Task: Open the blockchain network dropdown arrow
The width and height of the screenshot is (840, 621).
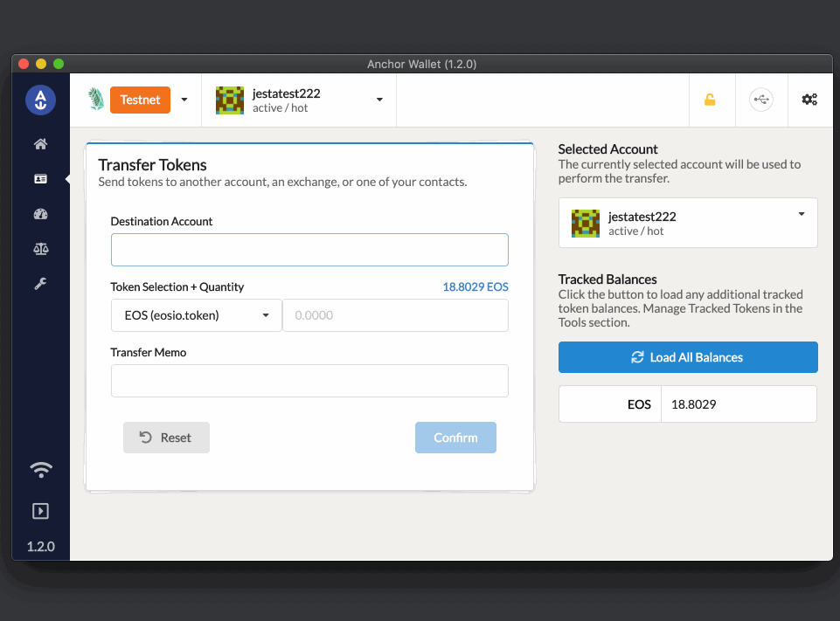Action: coord(184,100)
